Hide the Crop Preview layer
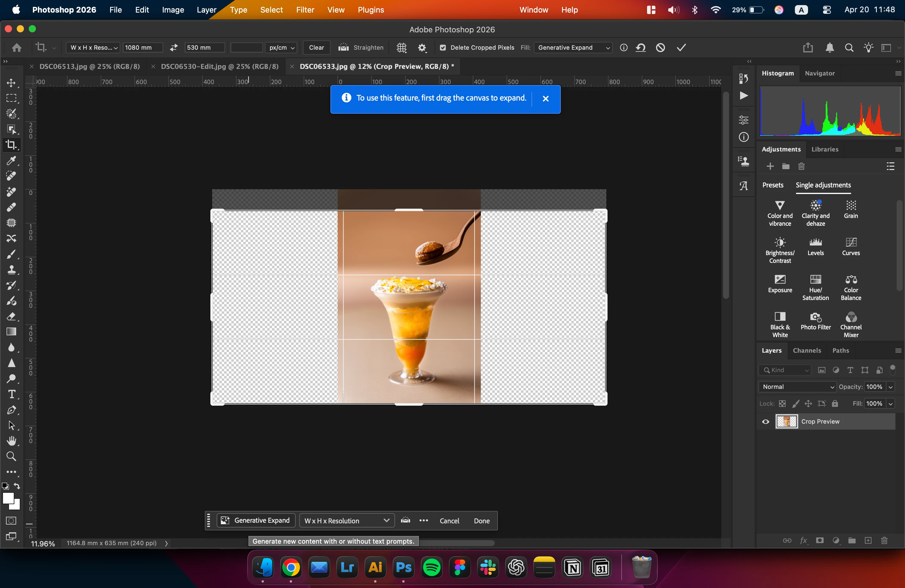Image resolution: width=905 pixels, height=588 pixels. (766, 422)
